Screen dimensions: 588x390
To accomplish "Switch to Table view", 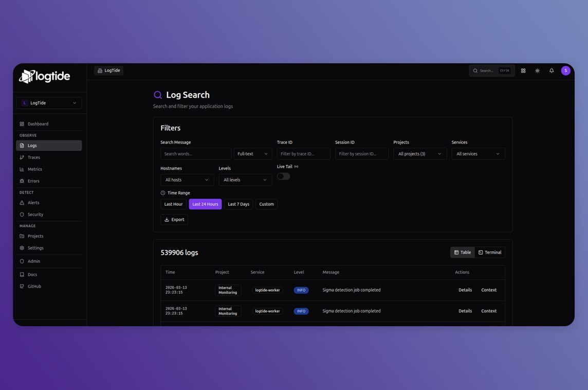I will point(463,253).
